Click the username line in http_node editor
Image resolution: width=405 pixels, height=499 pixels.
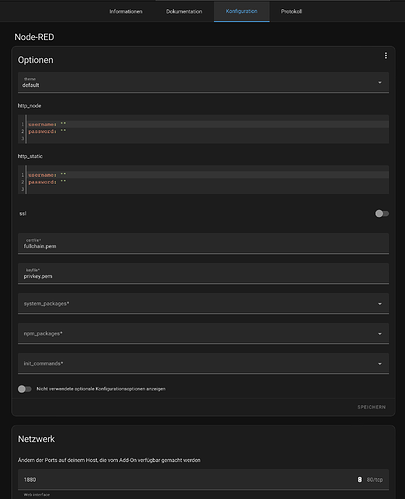(x=47, y=124)
